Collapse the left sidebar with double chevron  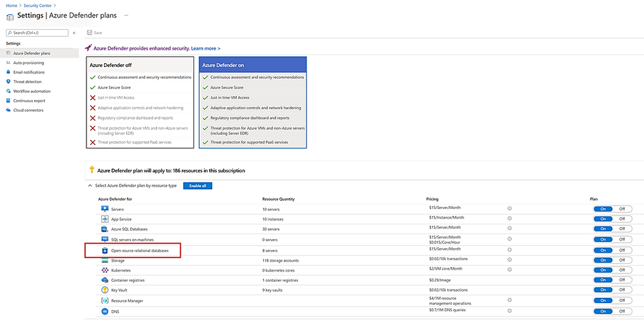pos(74,32)
